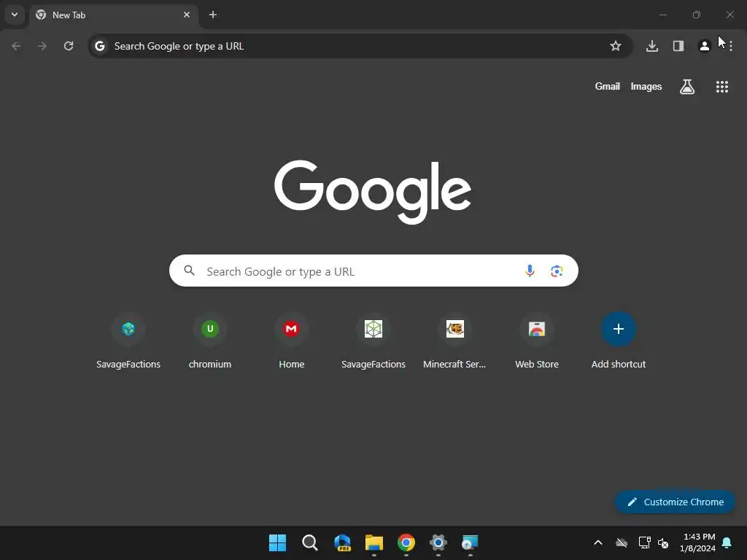Launch Edge PRE from taskbar
The width and height of the screenshot is (747, 560).
tap(342, 542)
